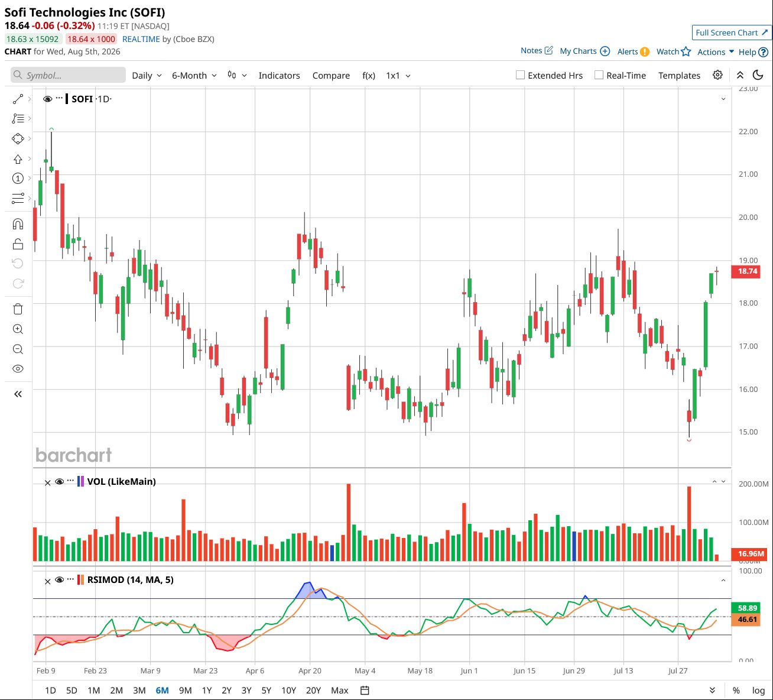Open chart settings gear
Screen dimensions: 773x700
pyautogui.click(x=717, y=75)
